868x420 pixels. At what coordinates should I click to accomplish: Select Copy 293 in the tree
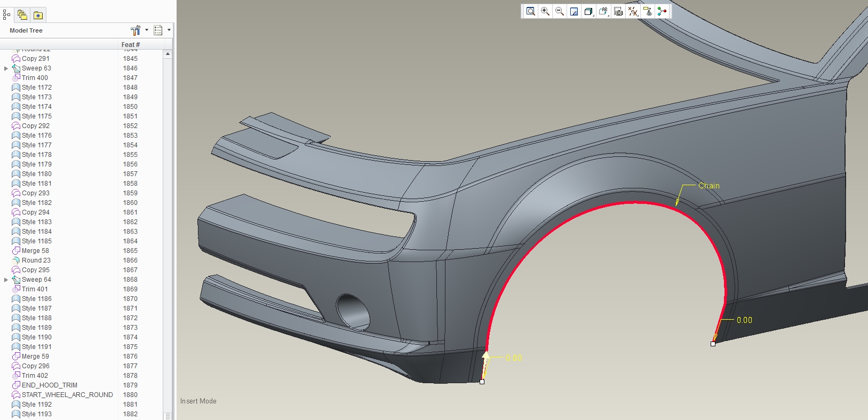pyautogui.click(x=36, y=193)
